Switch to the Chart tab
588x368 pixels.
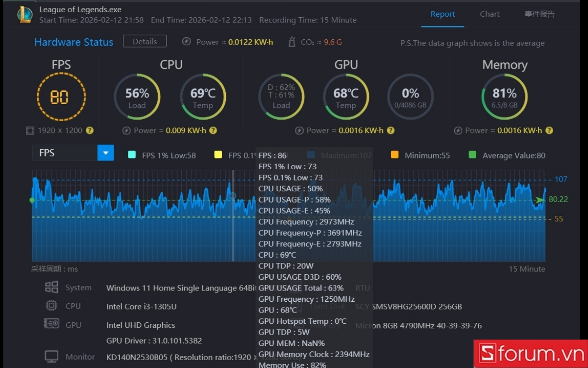pos(490,14)
